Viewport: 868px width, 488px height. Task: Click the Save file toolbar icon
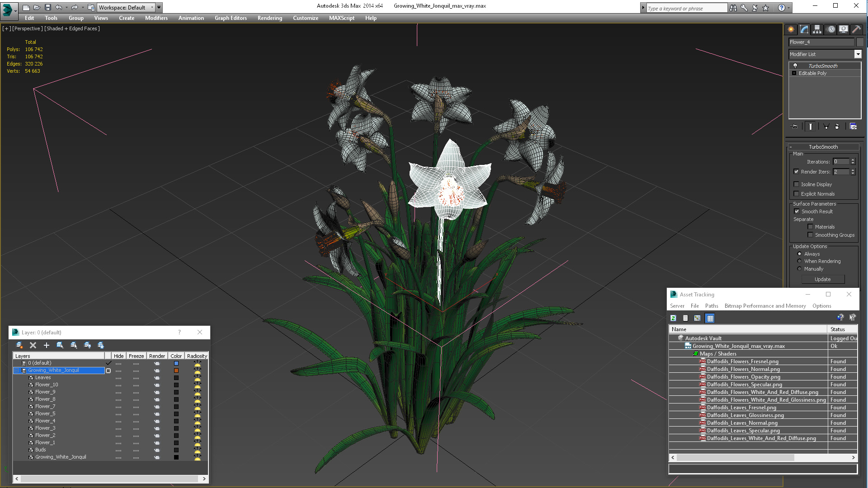(x=47, y=7)
